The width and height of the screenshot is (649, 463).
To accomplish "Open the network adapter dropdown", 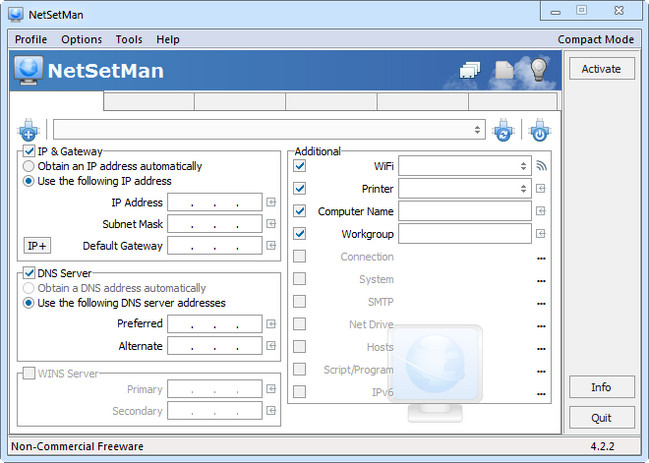I will (x=269, y=130).
